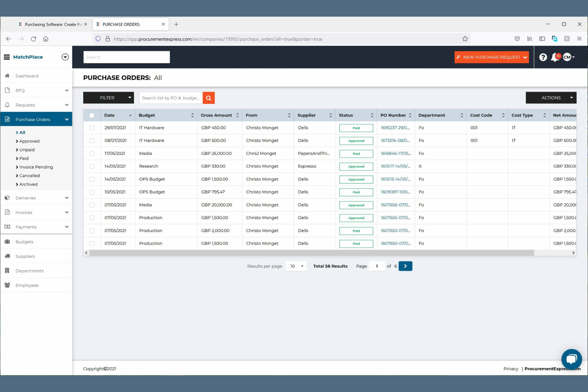Open the CM user avatar menu
This screenshot has height=392, width=588.
(x=569, y=57)
